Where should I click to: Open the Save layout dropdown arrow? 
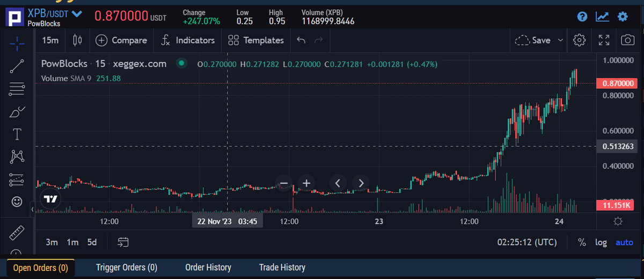coord(560,40)
